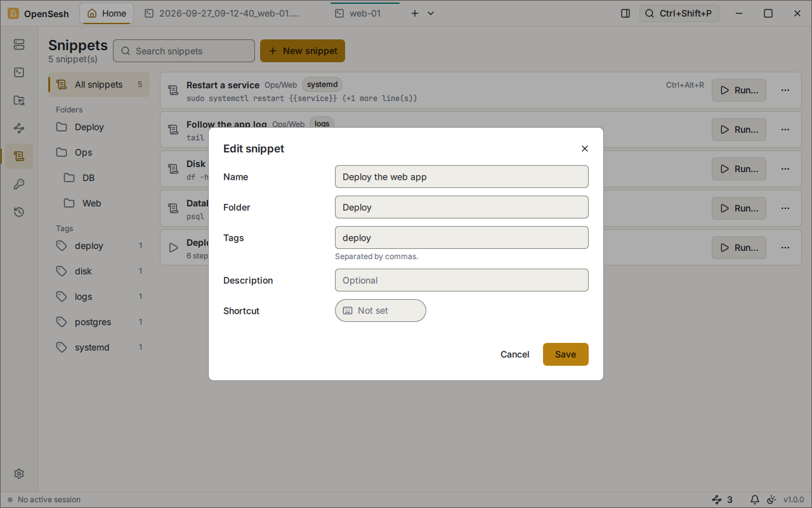Open more options for Restart a service
This screenshot has width=812, height=508.
coord(785,90)
